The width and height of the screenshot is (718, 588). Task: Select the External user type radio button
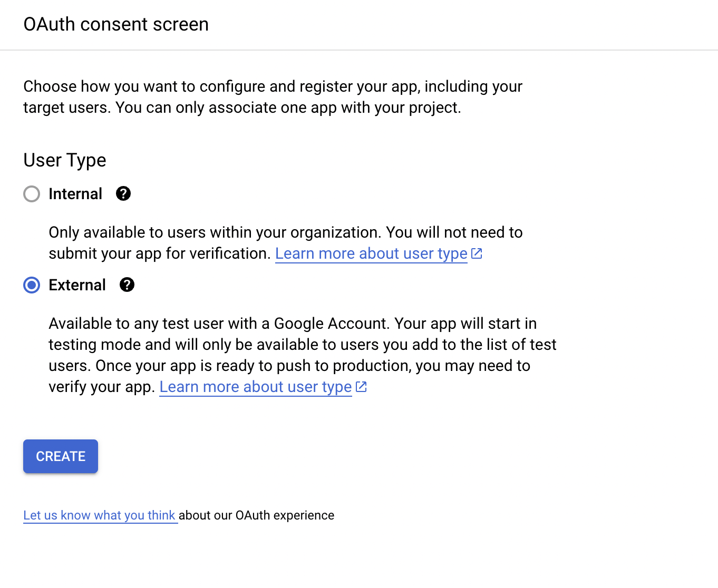pyautogui.click(x=32, y=285)
